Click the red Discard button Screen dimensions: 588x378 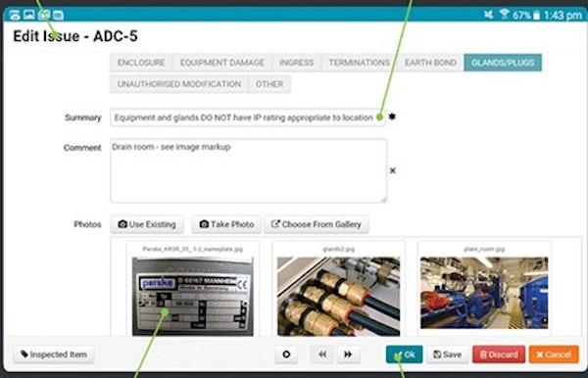(499, 354)
